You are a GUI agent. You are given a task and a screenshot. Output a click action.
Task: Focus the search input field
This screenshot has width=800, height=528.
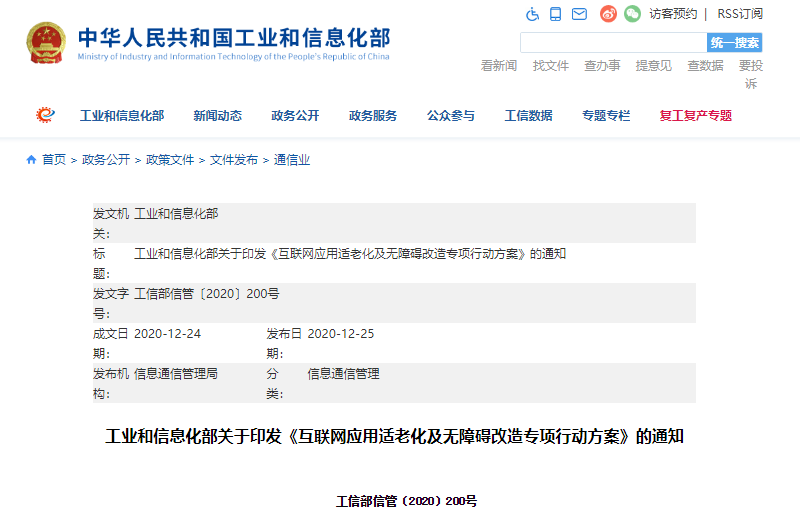tap(613, 43)
